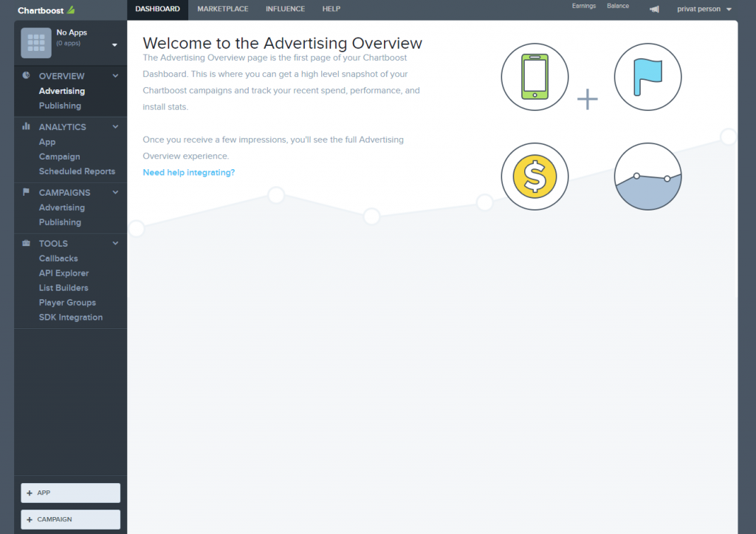Screen dimensions: 756x534
Task: Click the Tools briefcase icon
Action: coord(27,243)
